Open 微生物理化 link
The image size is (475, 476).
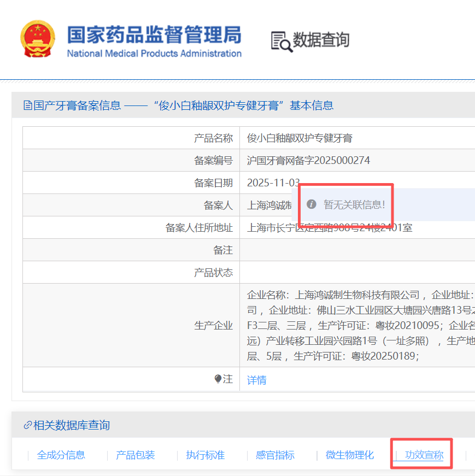pos(350,455)
